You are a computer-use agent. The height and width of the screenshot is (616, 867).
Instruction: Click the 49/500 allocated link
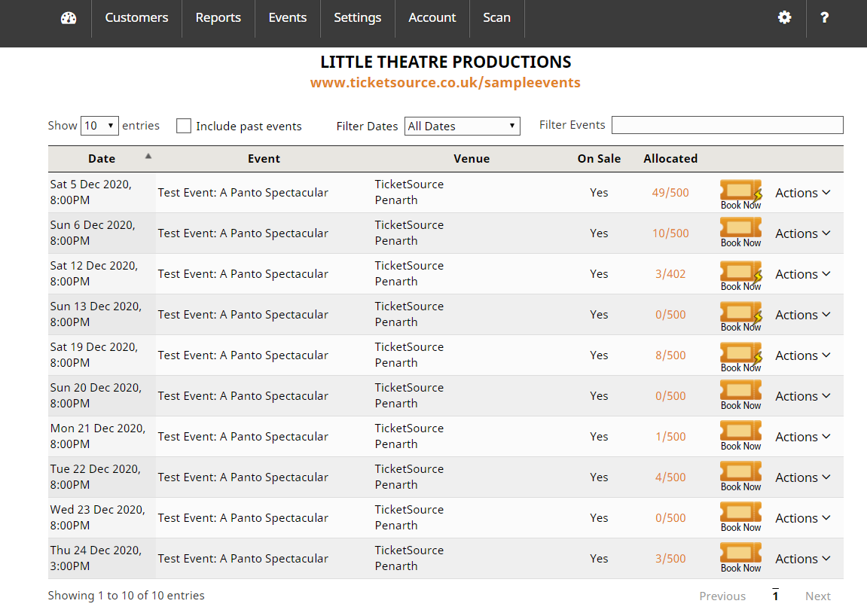[x=670, y=193]
